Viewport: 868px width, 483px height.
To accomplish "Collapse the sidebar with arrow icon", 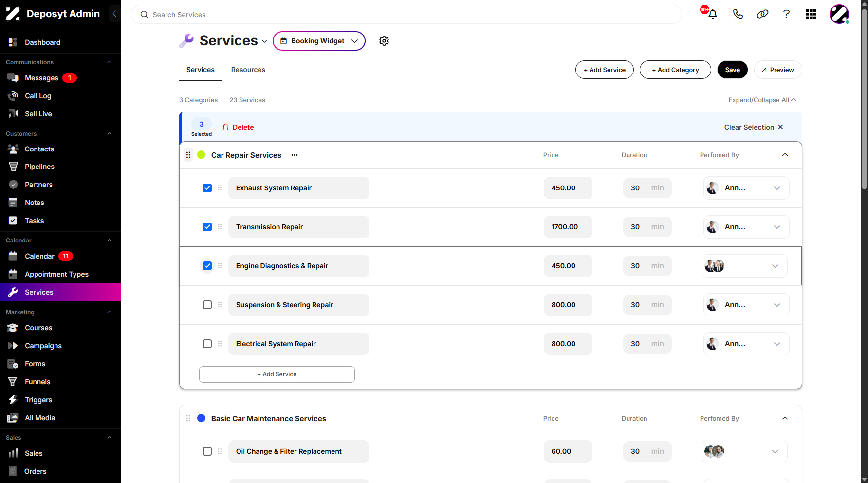I will [114, 14].
